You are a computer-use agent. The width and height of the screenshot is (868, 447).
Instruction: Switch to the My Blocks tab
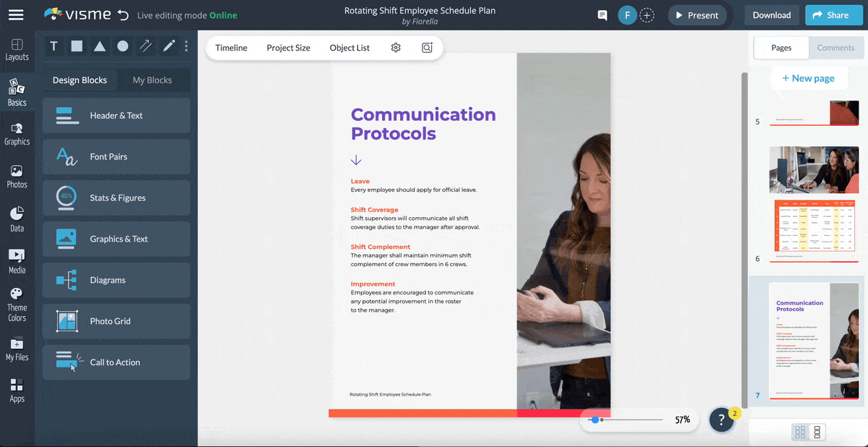(x=154, y=80)
